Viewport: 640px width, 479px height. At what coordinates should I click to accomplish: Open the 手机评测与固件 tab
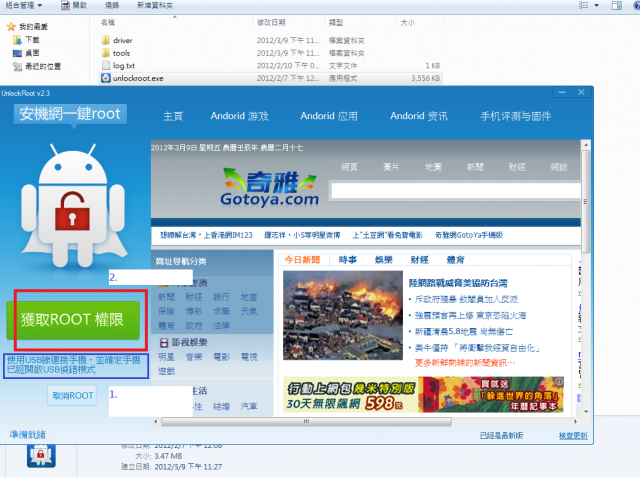pos(516,116)
